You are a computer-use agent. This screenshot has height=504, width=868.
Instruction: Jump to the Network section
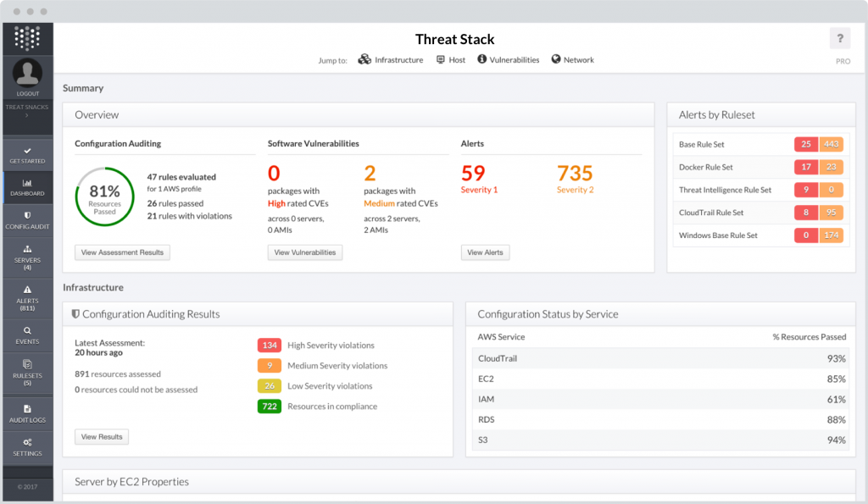(572, 60)
